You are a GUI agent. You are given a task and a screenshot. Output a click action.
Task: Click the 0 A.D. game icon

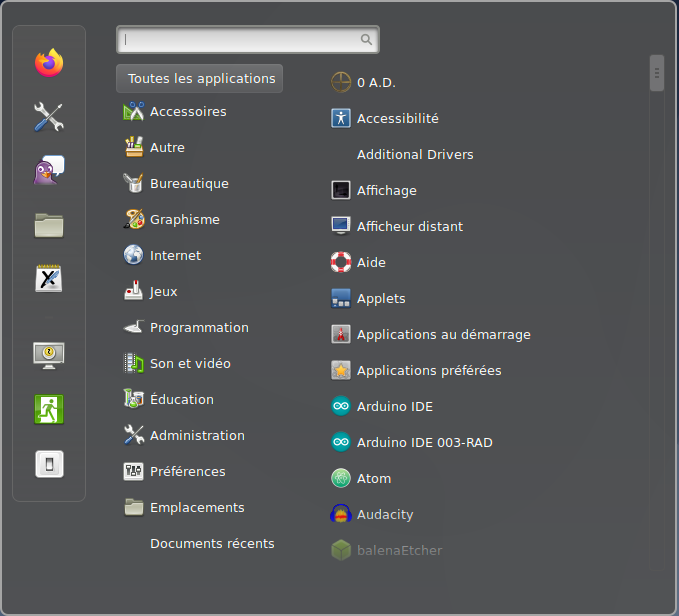pyautogui.click(x=341, y=82)
